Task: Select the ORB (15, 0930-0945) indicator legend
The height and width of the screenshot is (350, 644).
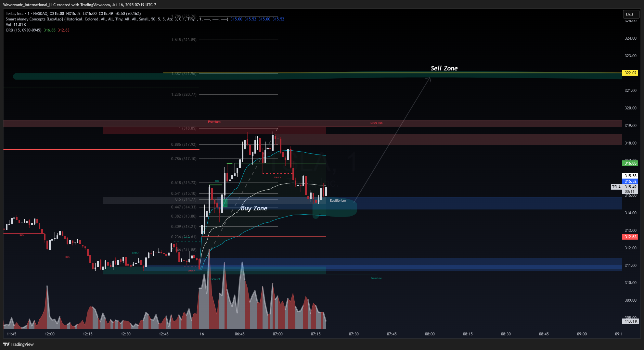Action: point(23,30)
